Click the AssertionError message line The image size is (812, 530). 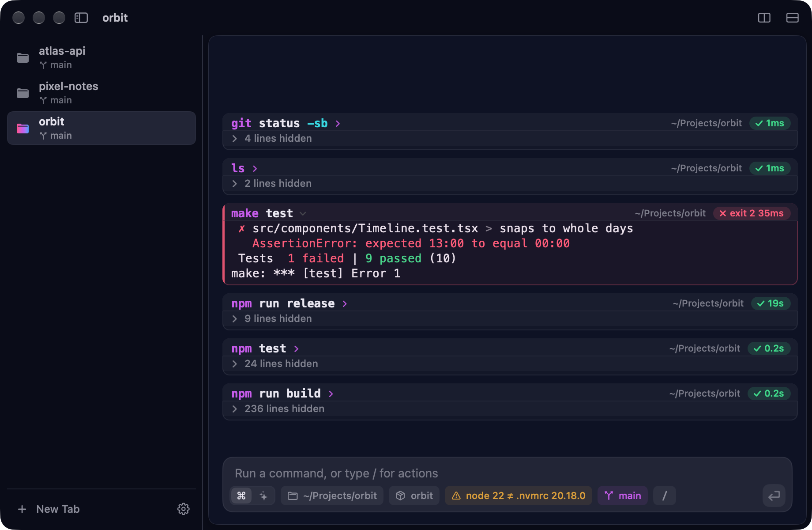pos(411,243)
